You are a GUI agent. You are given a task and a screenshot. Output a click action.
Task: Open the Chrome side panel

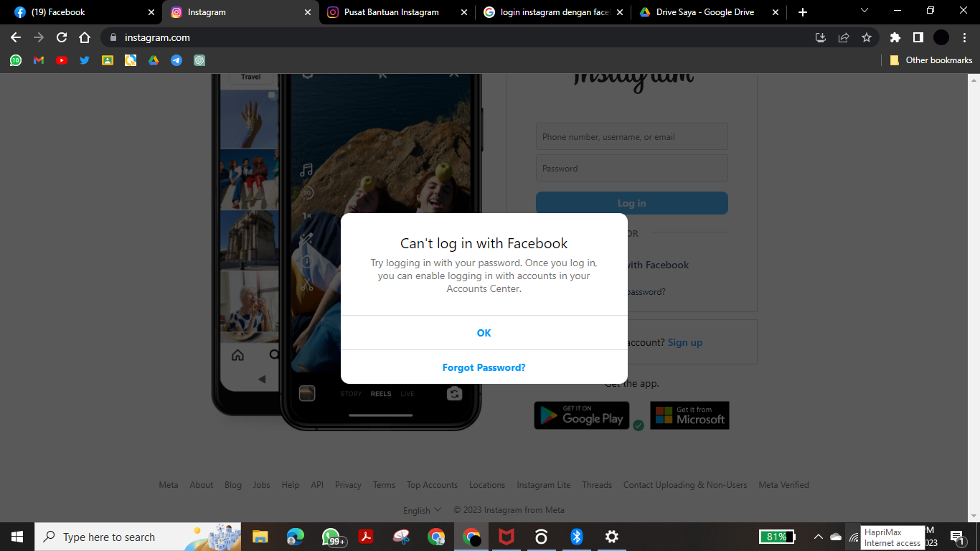tap(918, 37)
